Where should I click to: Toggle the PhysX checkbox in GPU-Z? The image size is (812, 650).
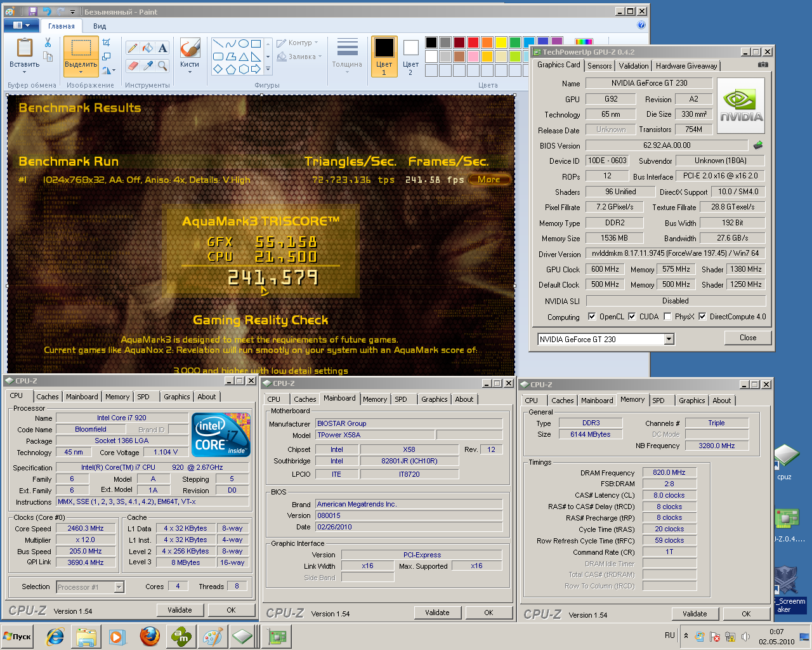pos(667,317)
